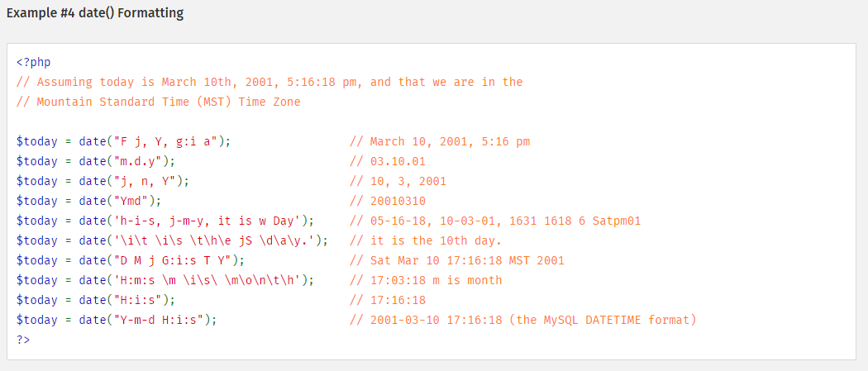The width and height of the screenshot is (868, 371).
Task: Click the "H:i:s" format string
Action: (137, 300)
